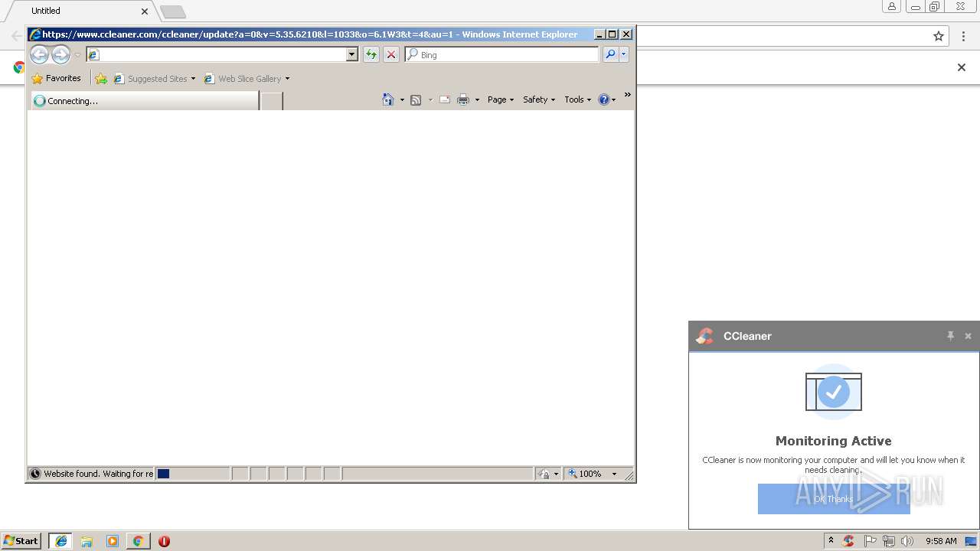Click the Read Mail icon

(x=445, y=99)
